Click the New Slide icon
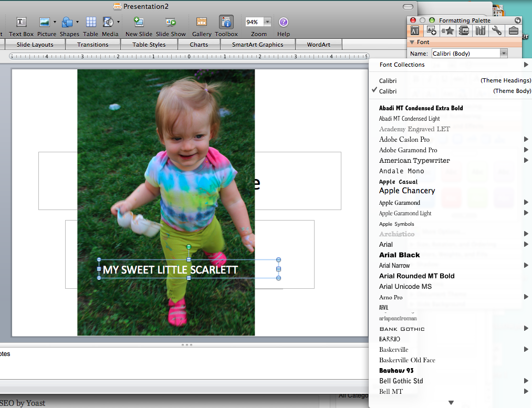532x408 pixels. point(139,22)
